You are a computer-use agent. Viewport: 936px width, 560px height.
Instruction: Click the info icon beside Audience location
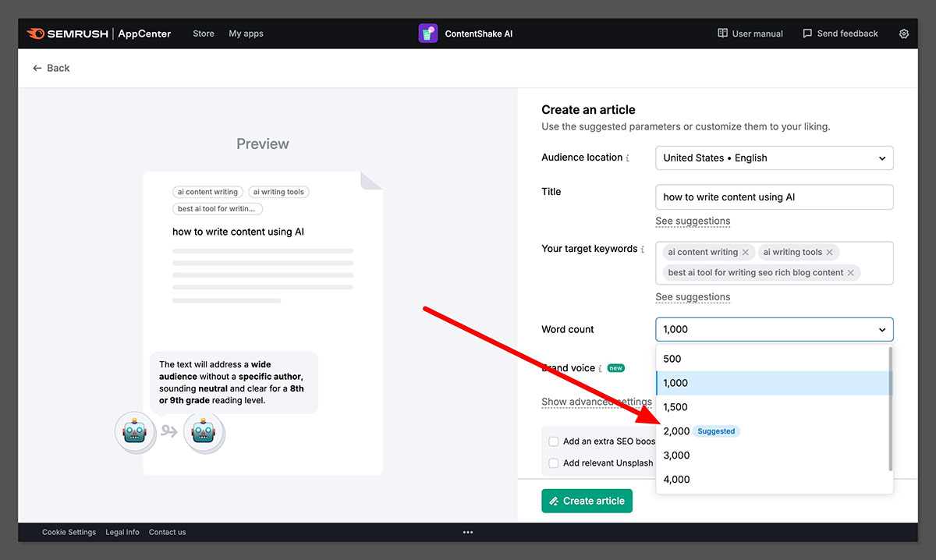[629, 158]
